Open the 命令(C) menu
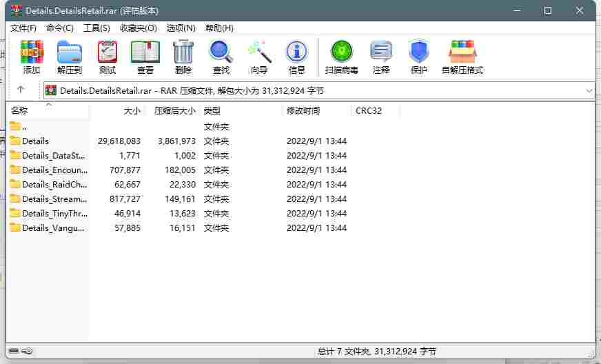 click(60, 28)
